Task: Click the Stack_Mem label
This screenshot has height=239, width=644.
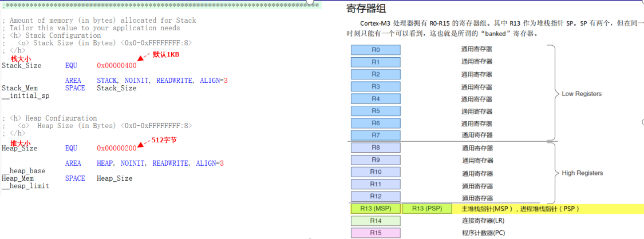Action: click(19, 88)
